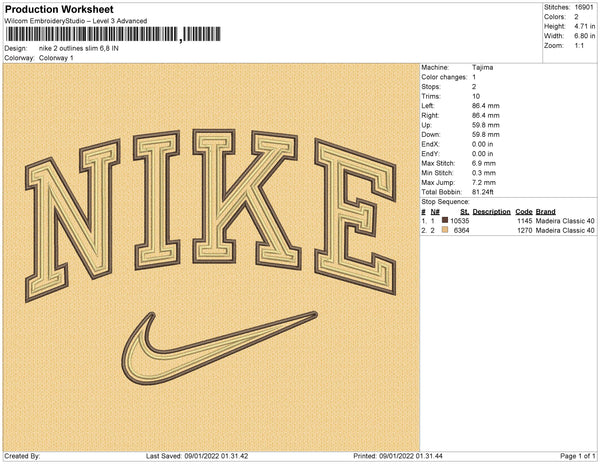
Task: Click the Max Stitch value 6.9 mm
Action: coord(484,163)
